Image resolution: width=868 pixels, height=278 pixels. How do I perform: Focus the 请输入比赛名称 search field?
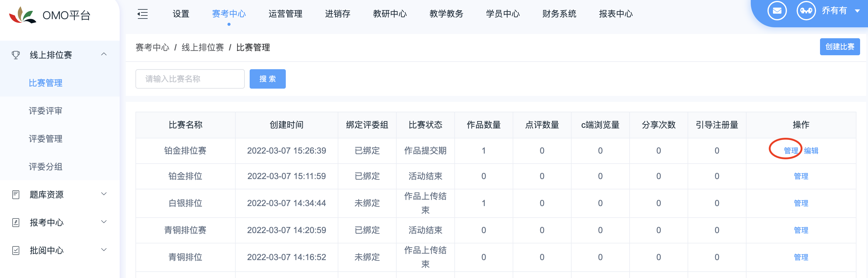190,79
